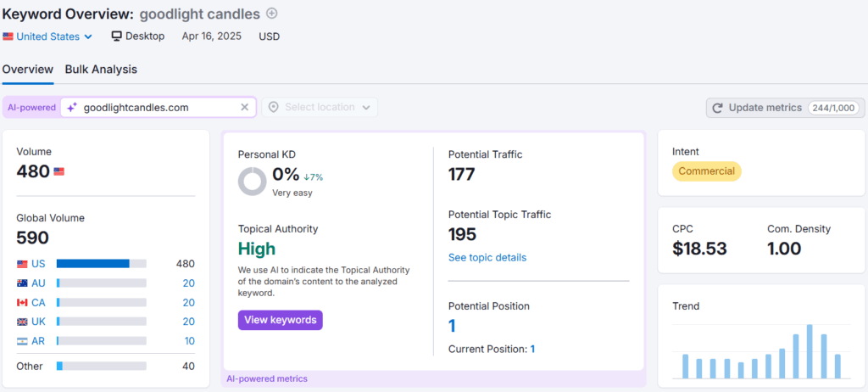Screen dimensions: 868x392
Task: Click the Personal KD donut chart
Action: (x=253, y=182)
